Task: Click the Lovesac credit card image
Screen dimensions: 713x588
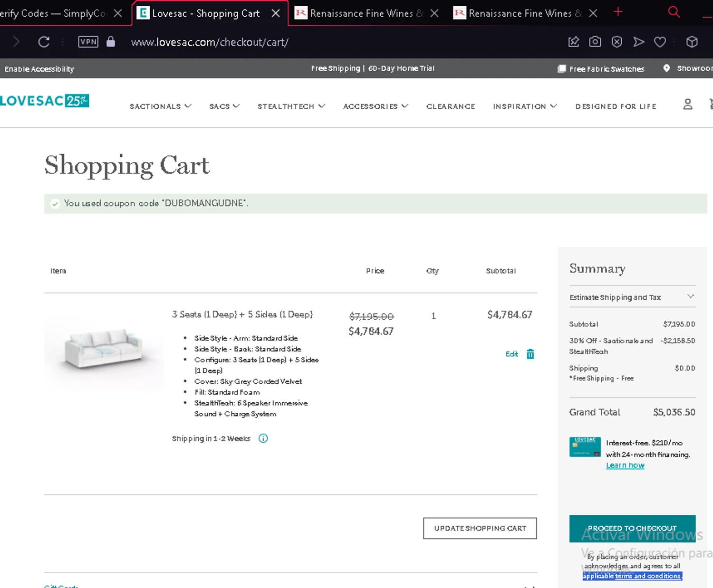Action: [x=585, y=447]
